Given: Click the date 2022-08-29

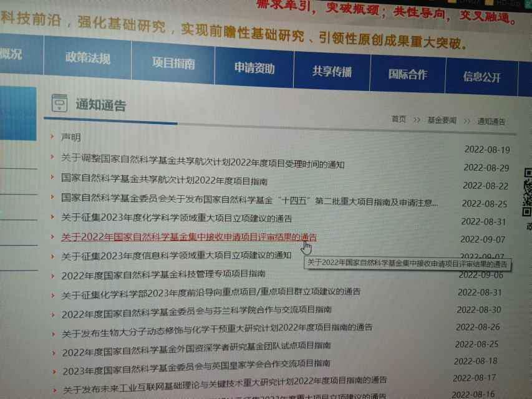Looking at the screenshot, I should pos(486,168).
